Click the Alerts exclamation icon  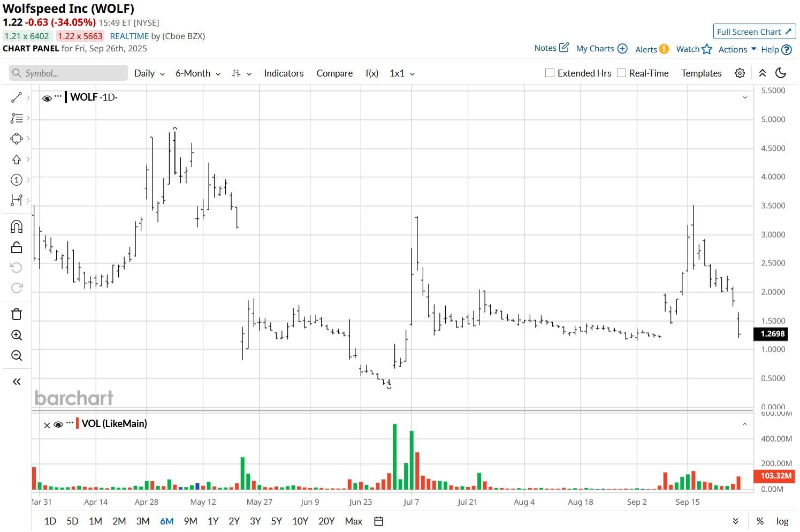pos(664,49)
